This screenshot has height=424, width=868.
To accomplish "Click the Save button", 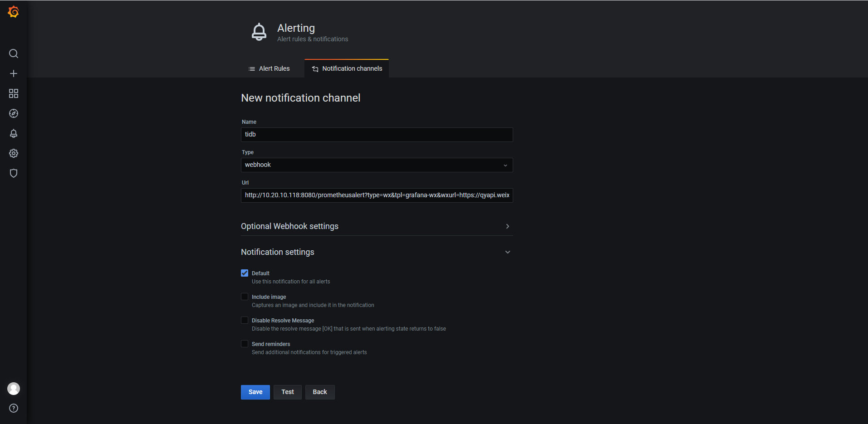I will (255, 392).
